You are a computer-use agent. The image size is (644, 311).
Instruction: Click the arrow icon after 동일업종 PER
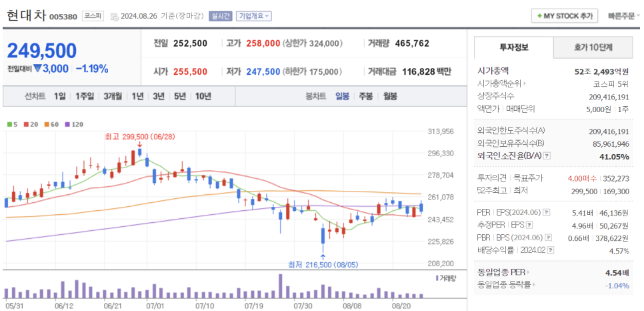click(529, 272)
